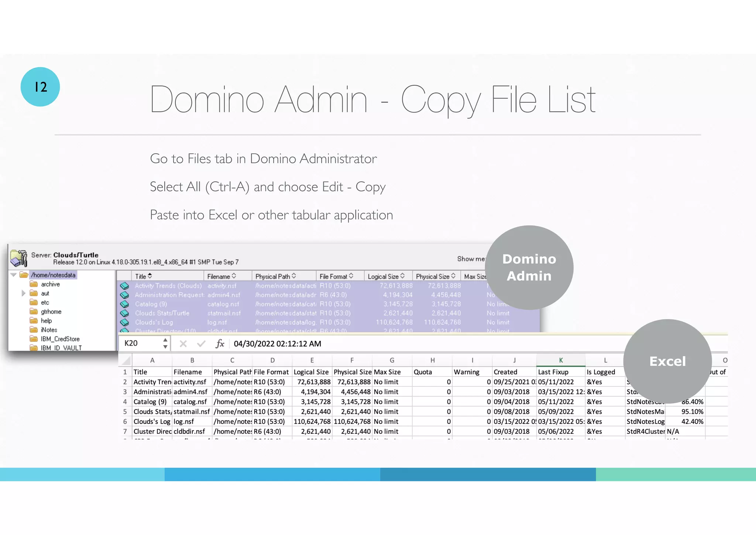The width and height of the screenshot is (756, 535).
Task: Click the admin4.nsf cell in Excel
Action: tap(192, 392)
